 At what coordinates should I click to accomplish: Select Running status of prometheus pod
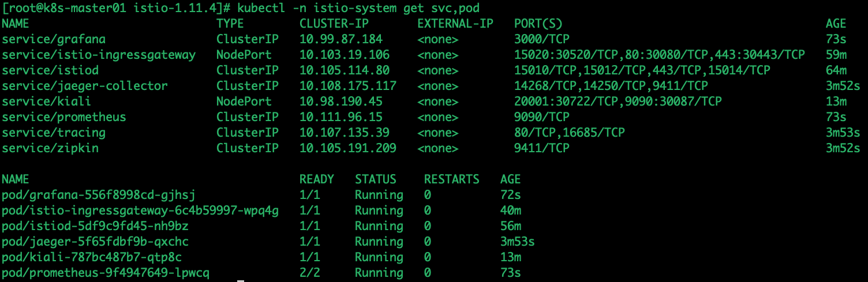379,273
